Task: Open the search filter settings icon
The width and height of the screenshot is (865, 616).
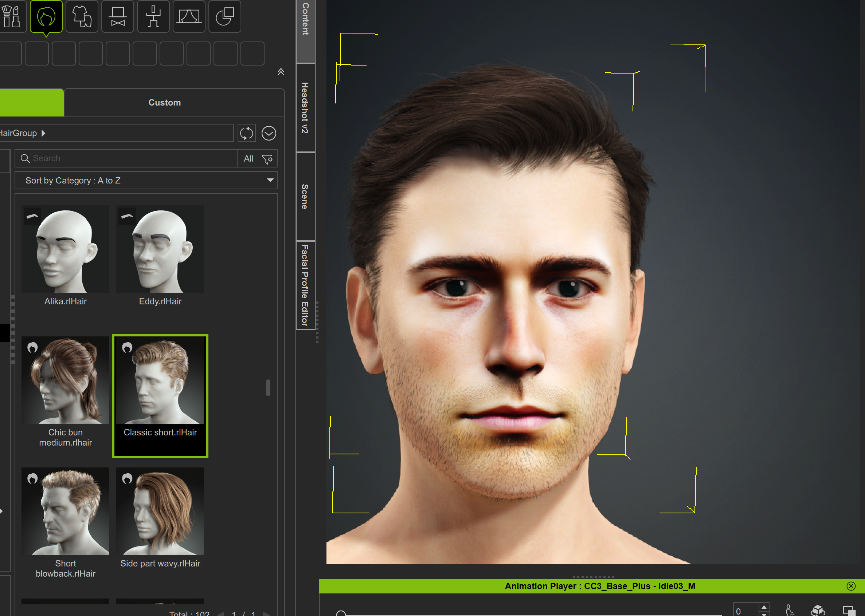Action: pyautogui.click(x=267, y=159)
